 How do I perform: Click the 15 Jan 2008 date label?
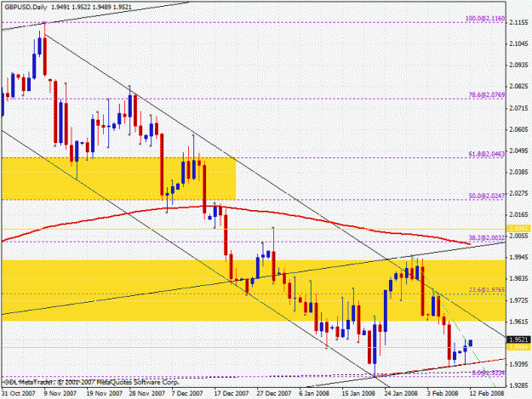pyautogui.click(x=358, y=394)
